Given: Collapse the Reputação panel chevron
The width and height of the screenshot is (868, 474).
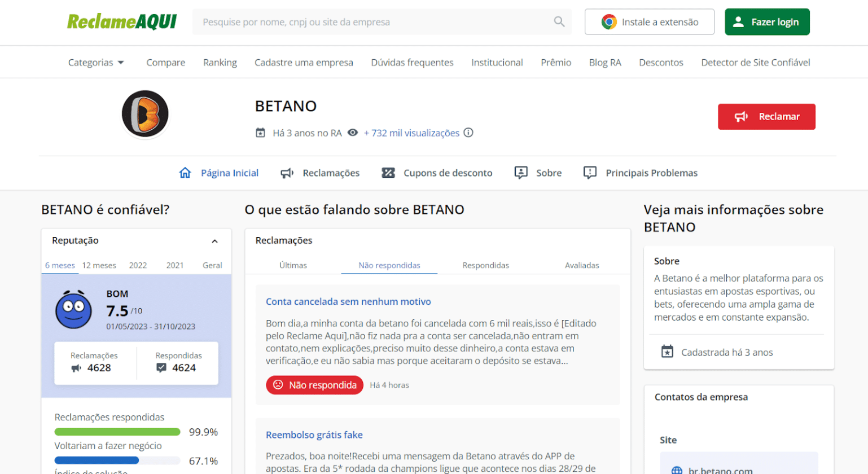Looking at the screenshot, I should [214, 241].
